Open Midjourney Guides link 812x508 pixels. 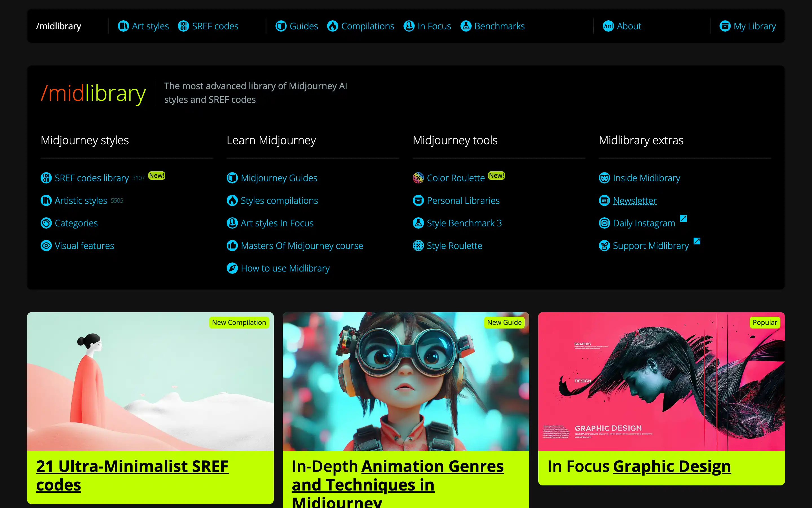(x=279, y=178)
